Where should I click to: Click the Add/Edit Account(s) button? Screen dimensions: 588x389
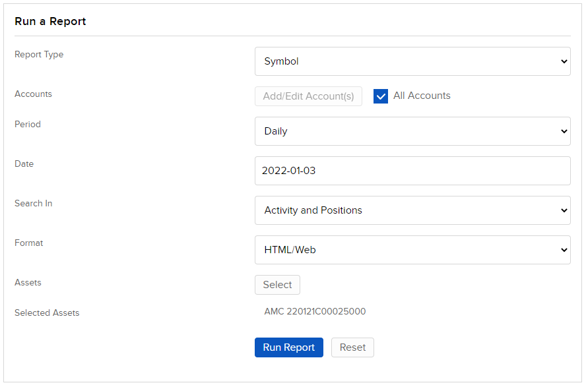click(308, 96)
